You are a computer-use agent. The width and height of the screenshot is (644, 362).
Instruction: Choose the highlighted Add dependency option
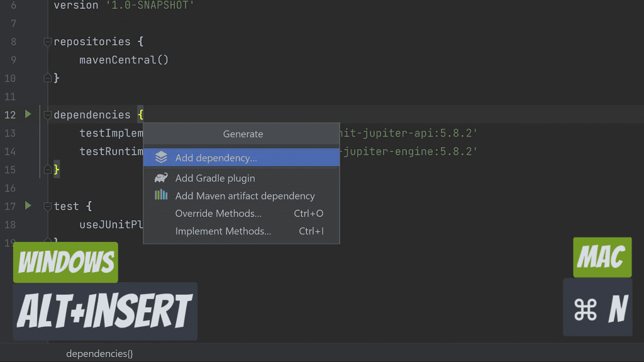[x=217, y=158]
